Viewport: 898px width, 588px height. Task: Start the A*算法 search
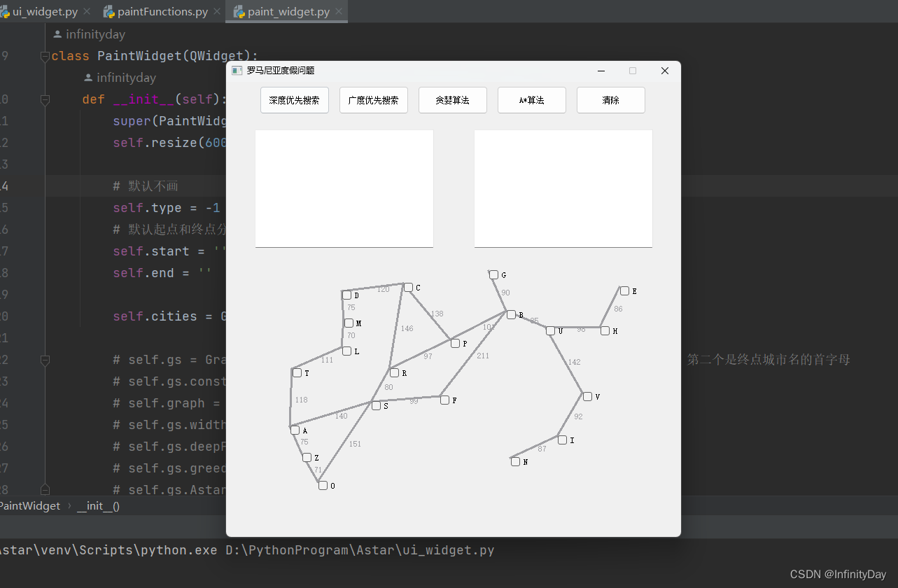[532, 100]
